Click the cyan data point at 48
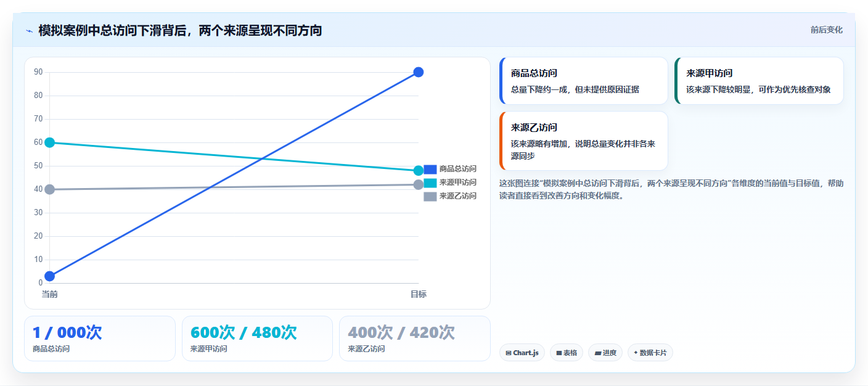The height and width of the screenshot is (386, 868). point(418,171)
